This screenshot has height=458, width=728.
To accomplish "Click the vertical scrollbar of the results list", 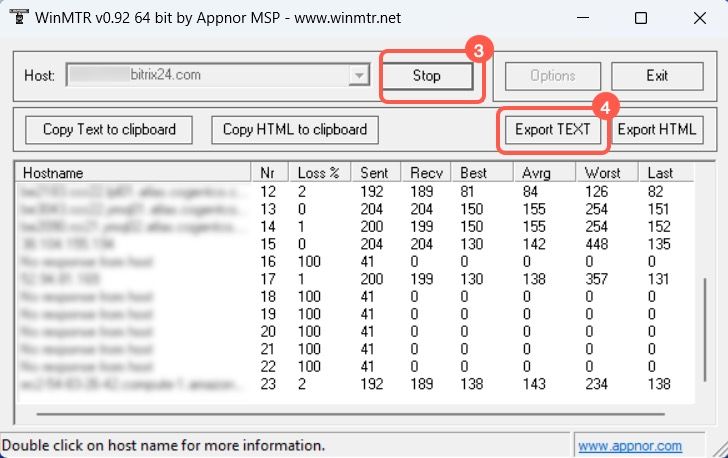I will coord(705,330).
